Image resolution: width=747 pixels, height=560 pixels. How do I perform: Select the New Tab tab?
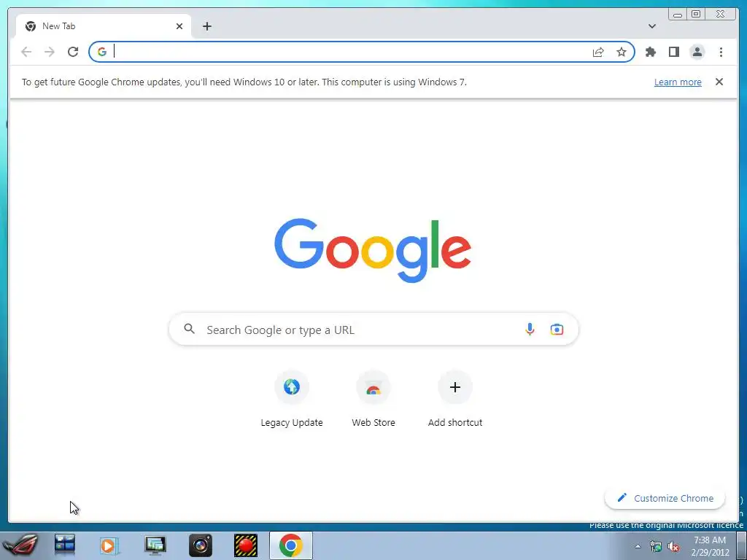104,26
